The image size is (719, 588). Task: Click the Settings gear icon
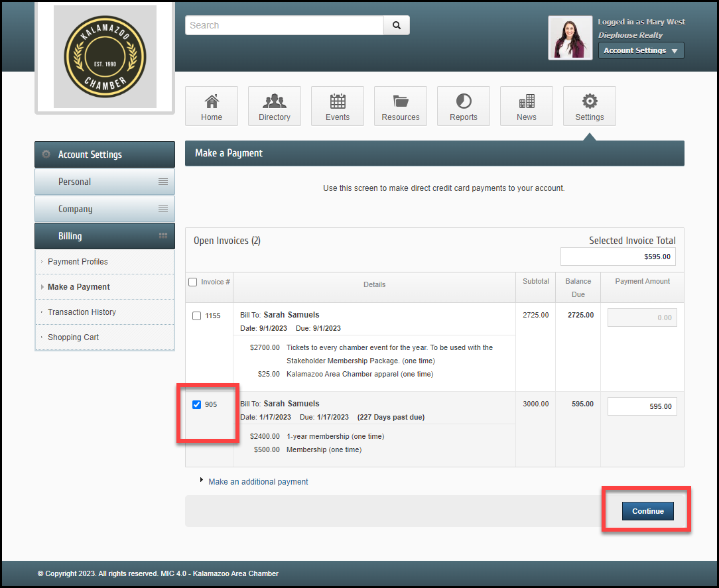[590, 101]
